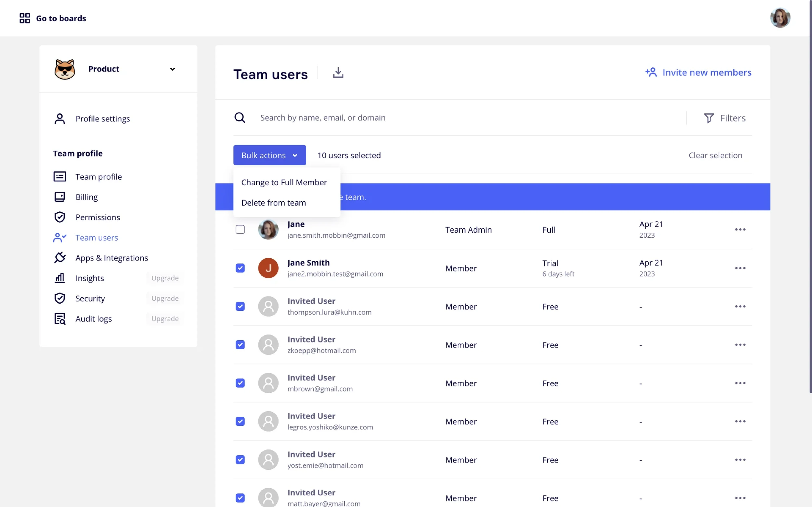Select Change to Full Member from menu
This screenshot has width=812, height=507.
[x=284, y=182]
